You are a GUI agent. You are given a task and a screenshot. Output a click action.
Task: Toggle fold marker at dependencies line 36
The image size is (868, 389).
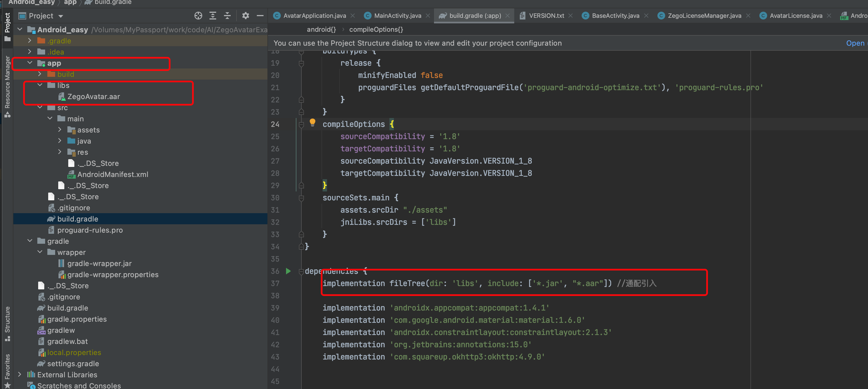pyautogui.click(x=301, y=271)
